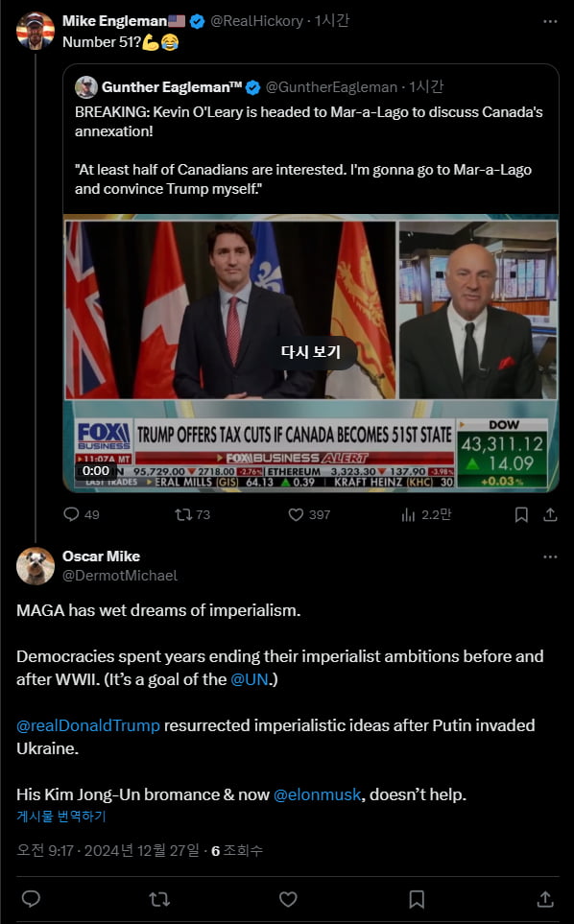Bookmark Gunther Eagleman's tweet
This screenshot has width=574, height=924.
pyautogui.click(x=521, y=514)
